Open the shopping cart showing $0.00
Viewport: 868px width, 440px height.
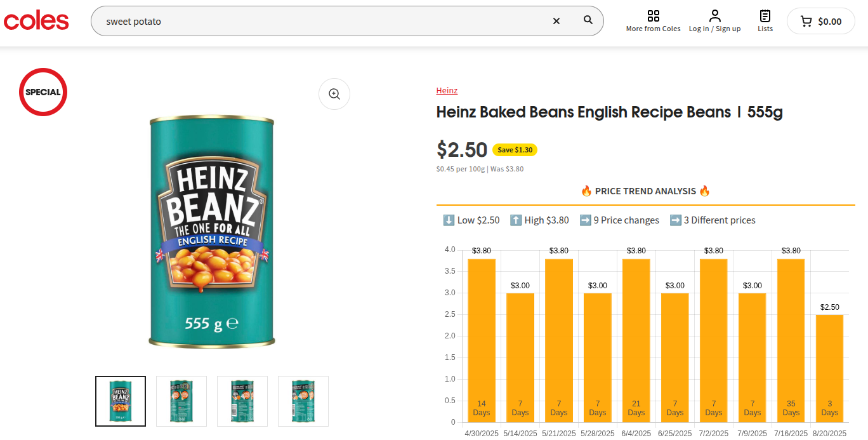[820, 21]
